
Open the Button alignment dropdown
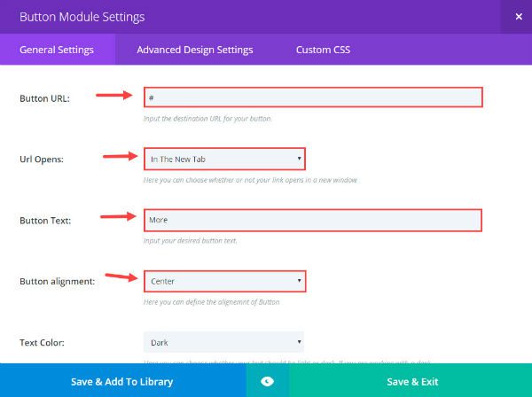[224, 281]
